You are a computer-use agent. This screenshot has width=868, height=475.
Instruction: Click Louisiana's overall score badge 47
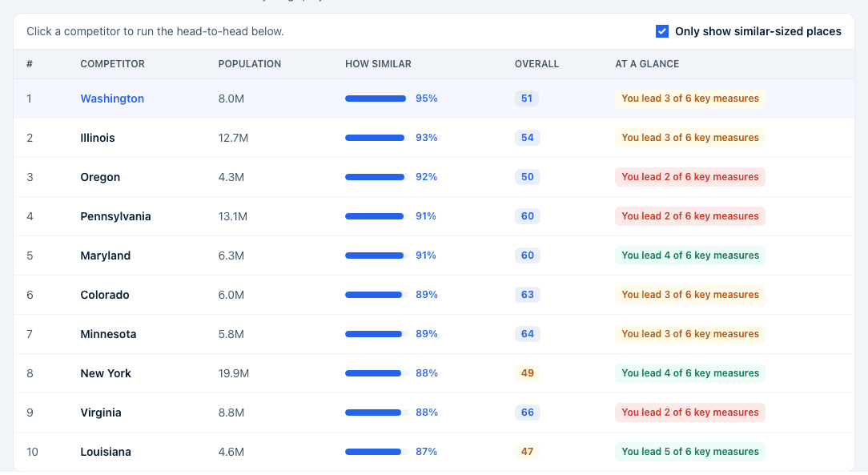click(x=527, y=453)
